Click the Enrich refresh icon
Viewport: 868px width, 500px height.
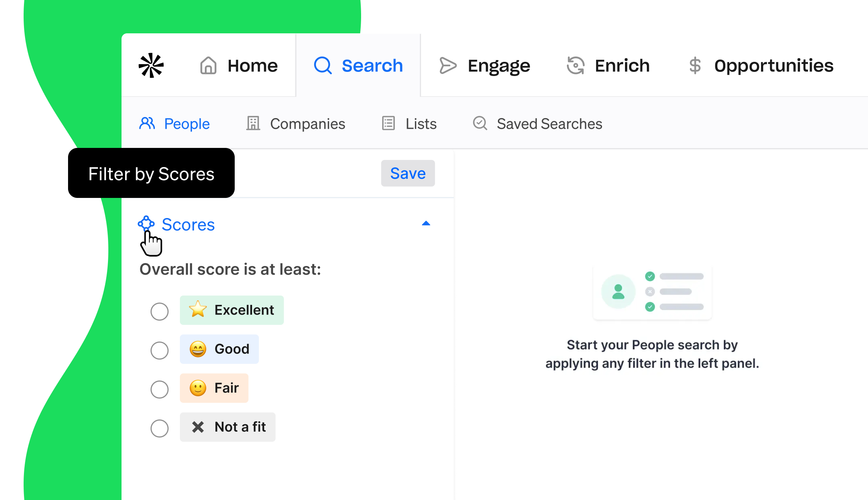pos(575,65)
